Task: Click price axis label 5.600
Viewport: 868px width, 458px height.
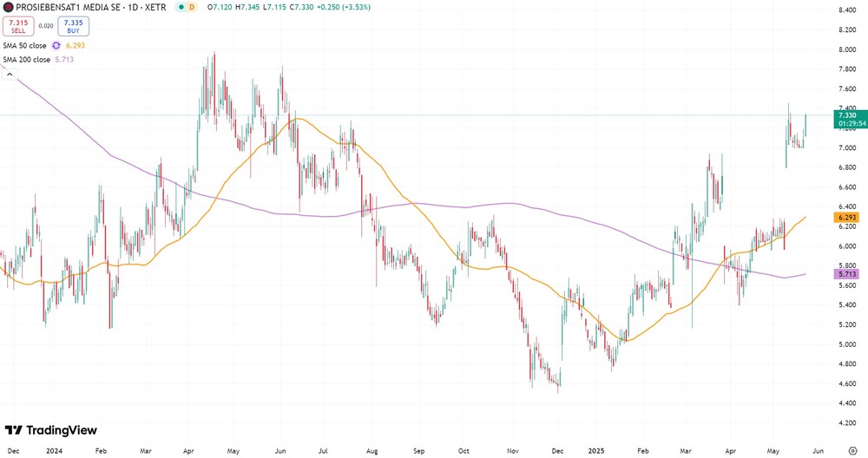Action: coord(847,285)
